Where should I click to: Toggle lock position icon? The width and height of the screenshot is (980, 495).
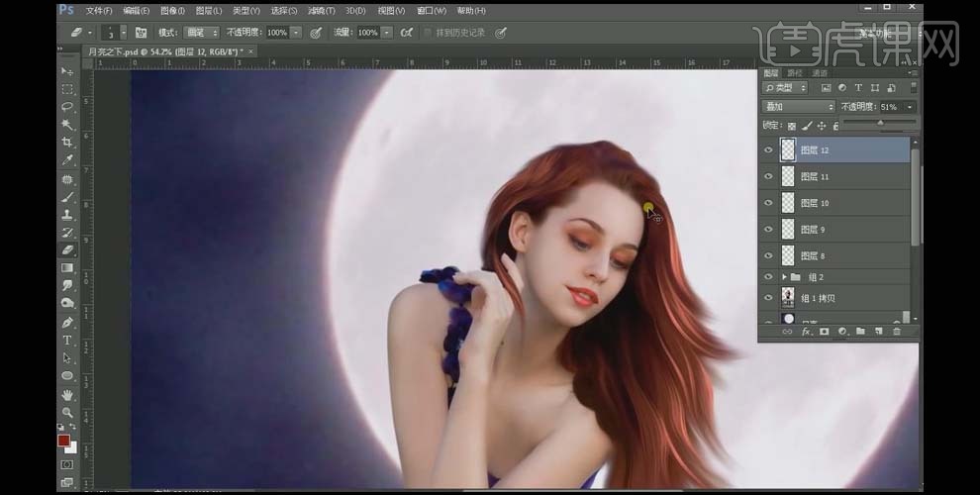click(x=822, y=126)
